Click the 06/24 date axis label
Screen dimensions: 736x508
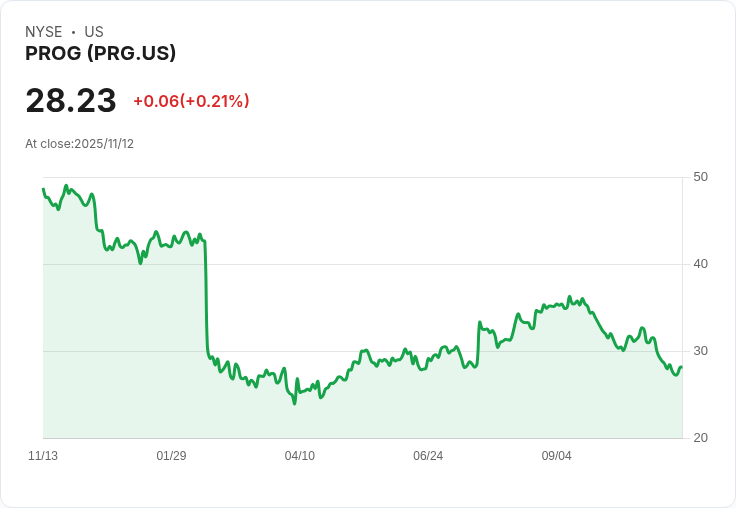tap(427, 456)
